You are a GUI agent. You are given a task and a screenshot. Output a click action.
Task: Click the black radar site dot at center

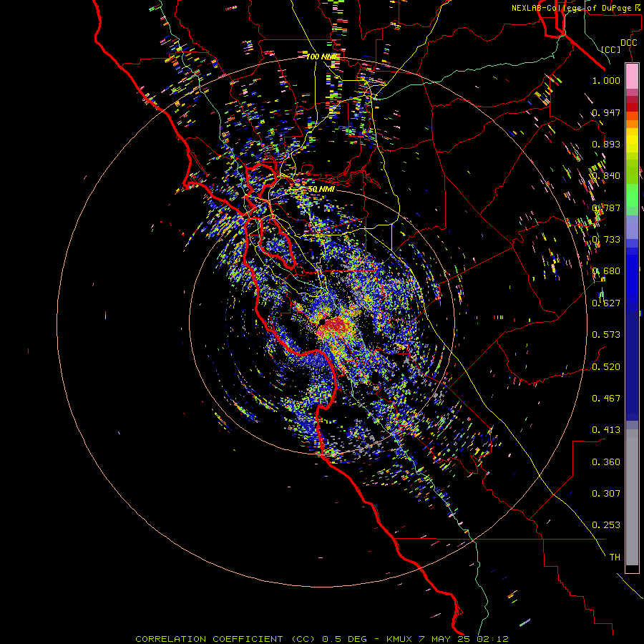323,322
